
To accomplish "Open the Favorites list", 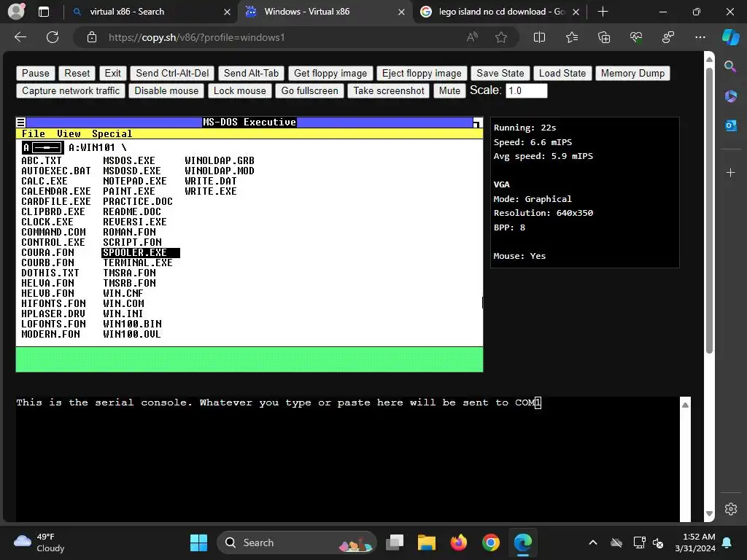I will (x=572, y=37).
